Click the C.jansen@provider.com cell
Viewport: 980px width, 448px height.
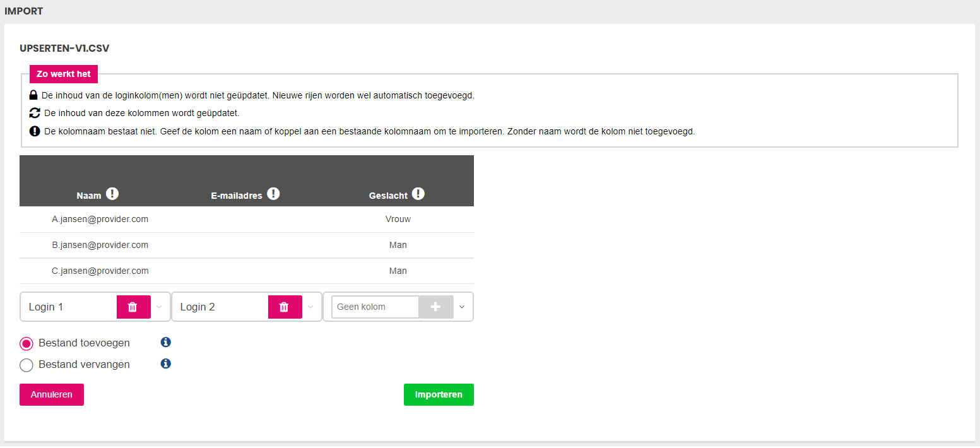(x=100, y=271)
